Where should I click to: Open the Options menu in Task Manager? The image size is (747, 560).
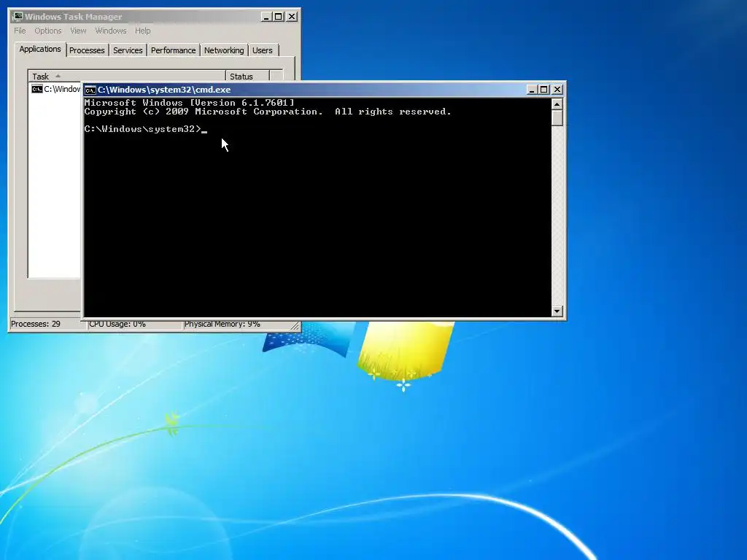47,31
